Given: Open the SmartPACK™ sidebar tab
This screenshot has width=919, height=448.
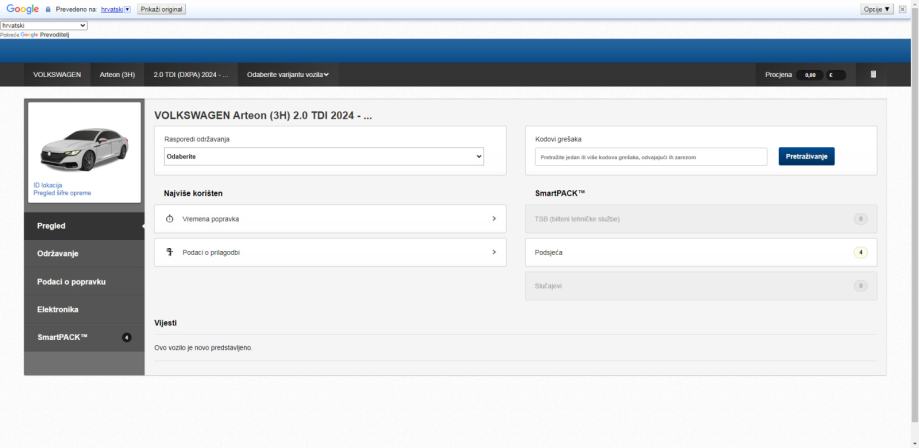Looking at the screenshot, I should (84, 337).
